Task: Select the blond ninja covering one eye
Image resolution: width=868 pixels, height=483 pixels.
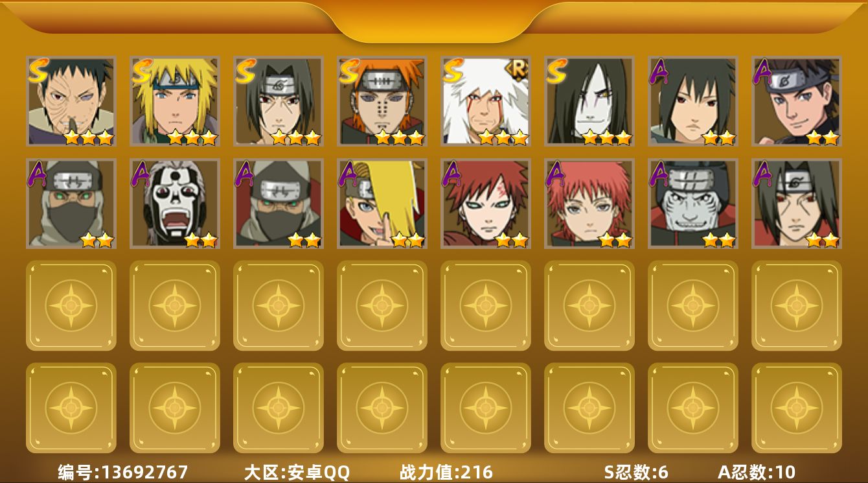Action: pyautogui.click(x=382, y=204)
